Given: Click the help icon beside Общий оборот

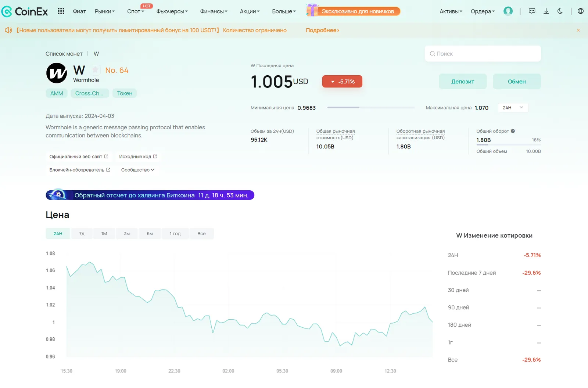Looking at the screenshot, I should click(513, 131).
